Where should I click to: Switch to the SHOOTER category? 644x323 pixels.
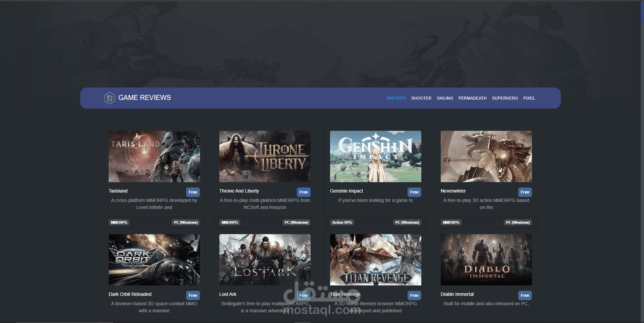click(x=421, y=98)
